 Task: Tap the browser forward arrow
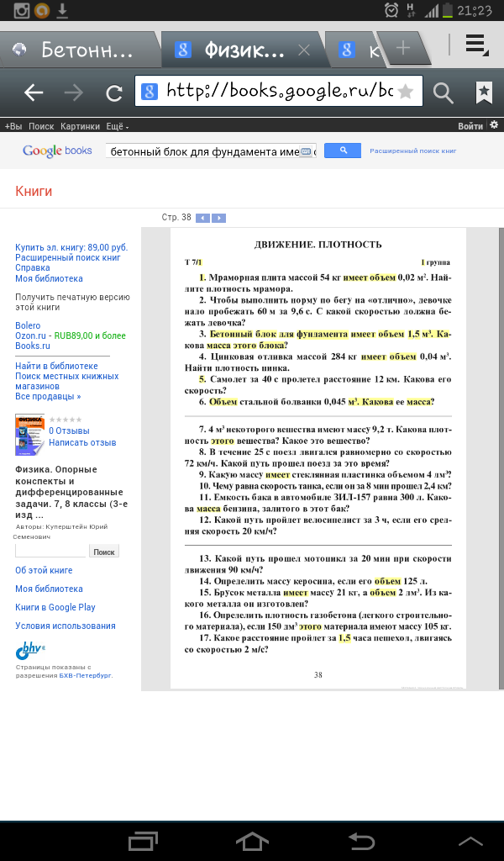[73, 92]
